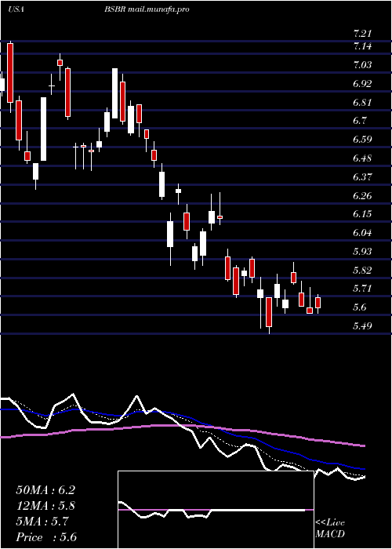Click the 6.37 price axis label
This screenshot has height=549, width=392.
tap(362, 176)
